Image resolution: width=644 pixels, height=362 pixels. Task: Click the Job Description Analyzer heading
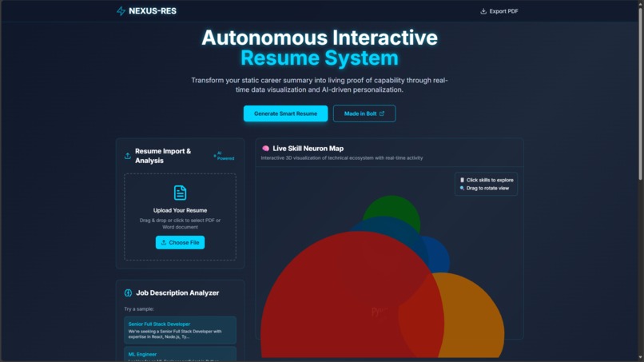pos(177,293)
